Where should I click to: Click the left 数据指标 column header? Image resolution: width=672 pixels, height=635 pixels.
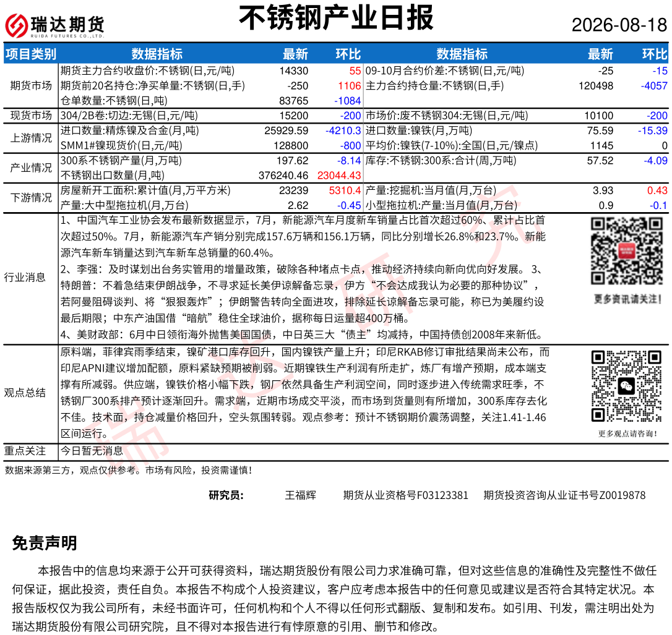pyautogui.click(x=157, y=54)
